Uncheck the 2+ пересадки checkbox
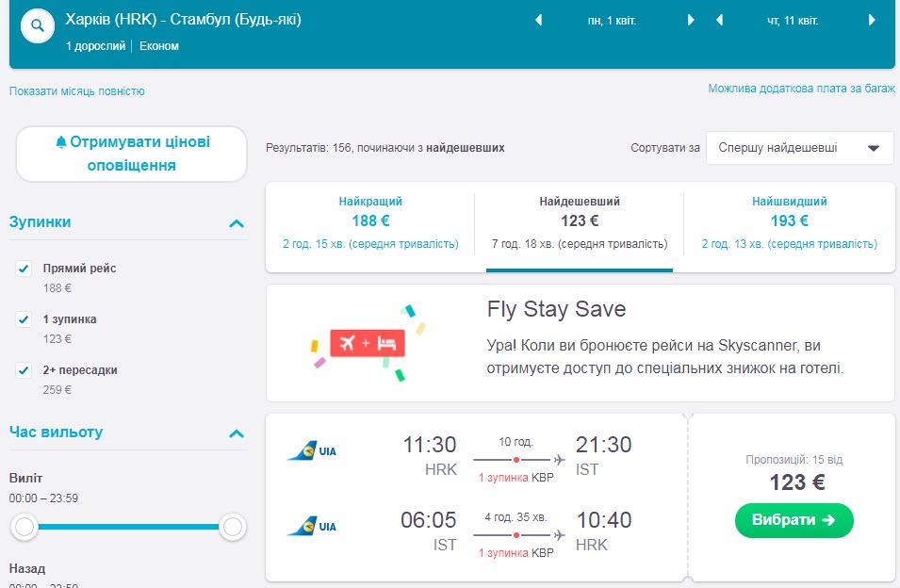This screenshot has height=588, width=900. pos(25,371)
